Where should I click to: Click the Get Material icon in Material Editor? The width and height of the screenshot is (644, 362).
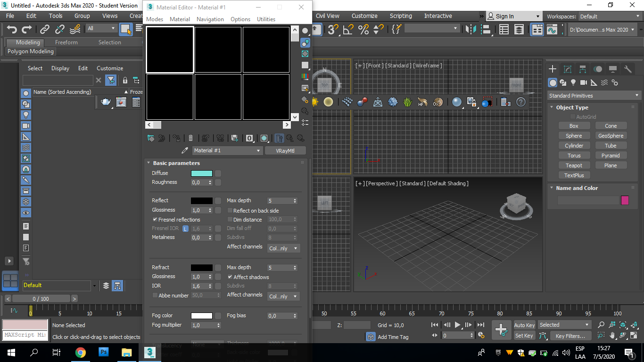click(x=151, y=138)
